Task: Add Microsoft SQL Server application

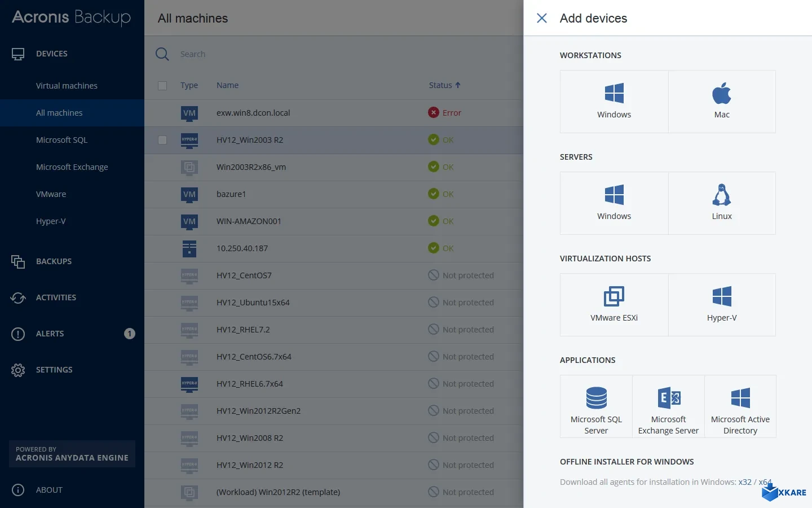Action: pos(596,406)
